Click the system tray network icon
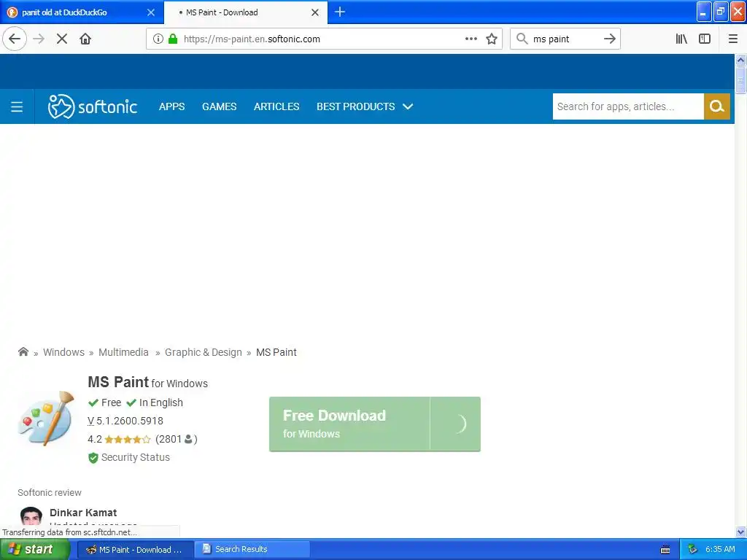 point(692,550)
